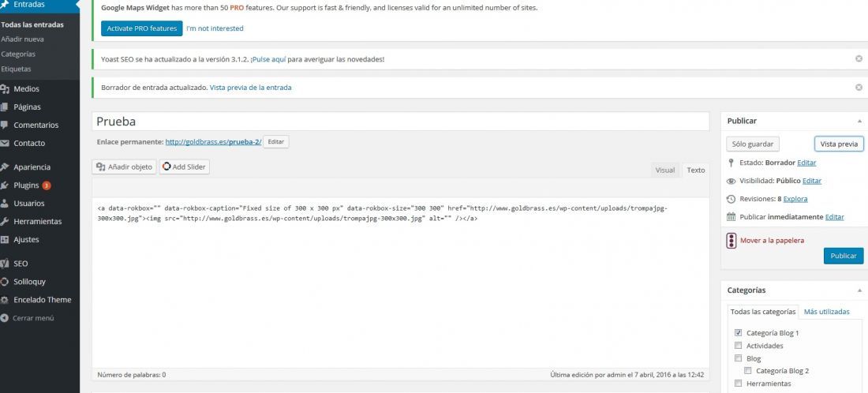Click inside the HTML text editor area
The image size is (868, 393).
[x=400, y=283]
